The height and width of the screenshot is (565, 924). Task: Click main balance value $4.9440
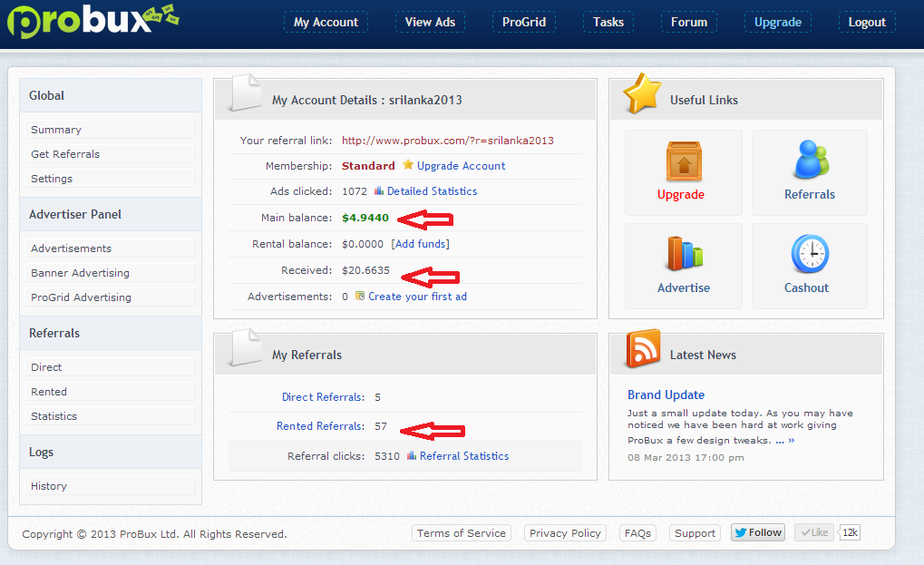(x=365, y=218)
